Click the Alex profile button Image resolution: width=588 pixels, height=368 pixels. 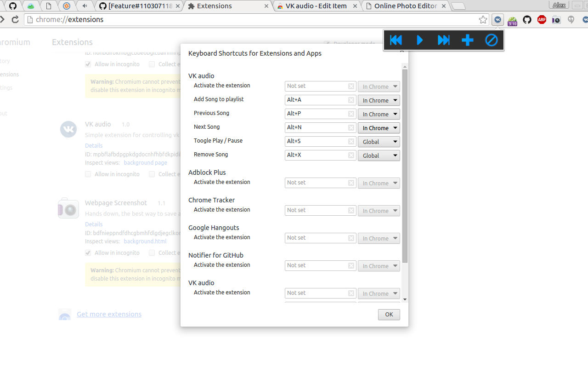[x=559, y=5]
